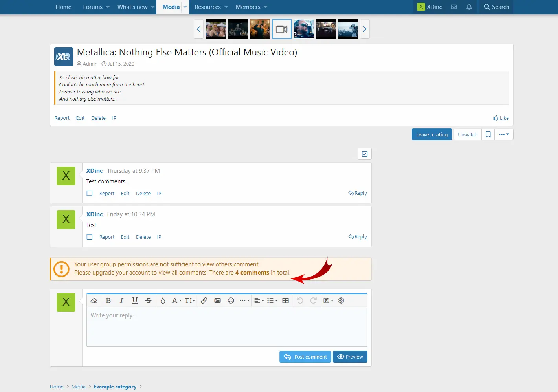Open the bookmark icon for this media

(488, 134)
